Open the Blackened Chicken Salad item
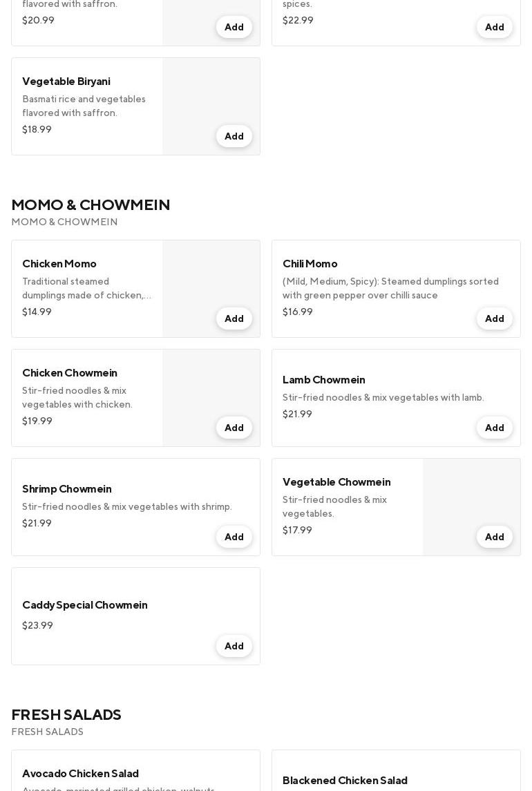The height and width of the screenshot is (791, 532). [345, 780]
